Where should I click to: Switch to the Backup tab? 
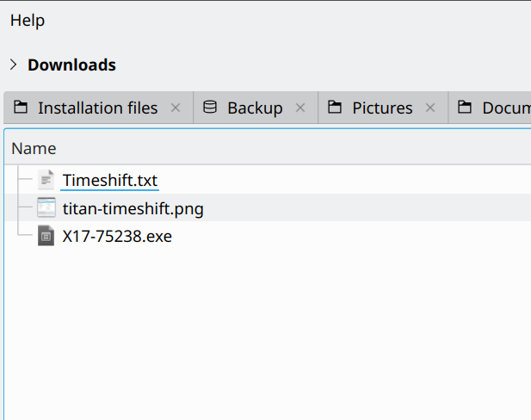[x=255, y=108]
